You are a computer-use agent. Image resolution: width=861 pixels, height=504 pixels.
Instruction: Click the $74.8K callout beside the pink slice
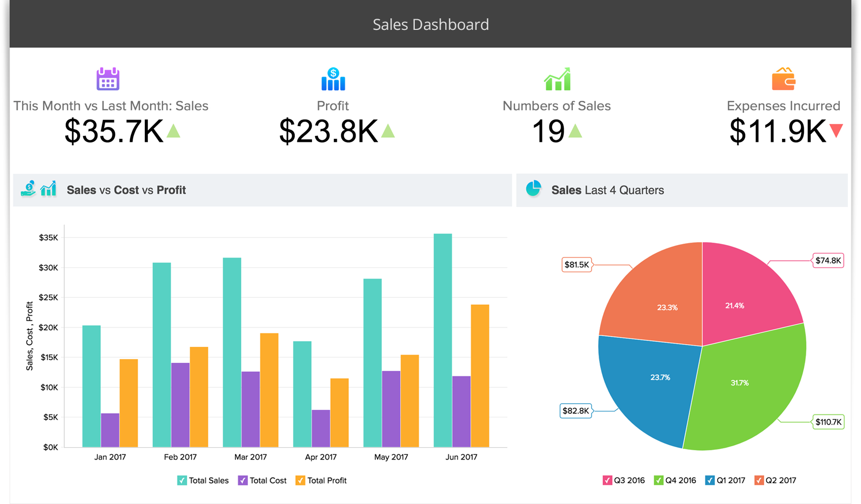(x=829, y=260)
